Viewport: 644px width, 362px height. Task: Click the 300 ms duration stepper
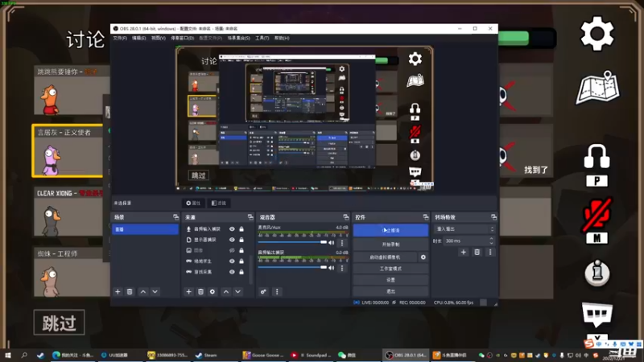click(x=491, y=241)
